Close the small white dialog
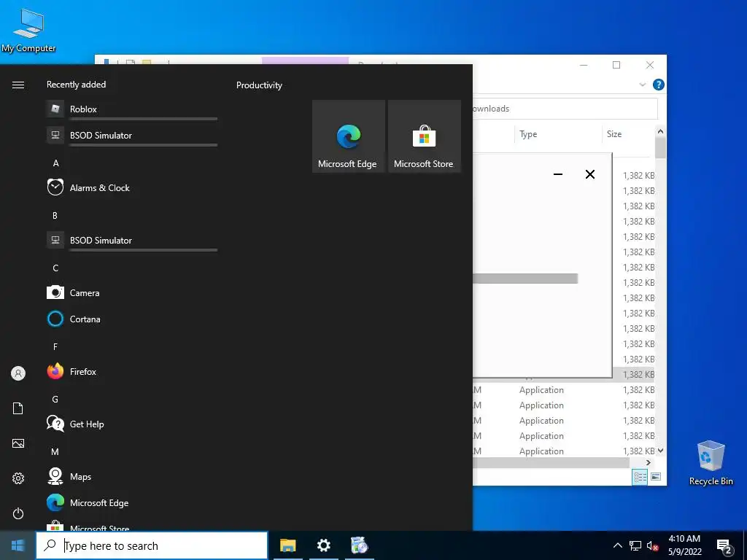Image resolution: width=747 pixels, height=560 pixels. point(589,174)
